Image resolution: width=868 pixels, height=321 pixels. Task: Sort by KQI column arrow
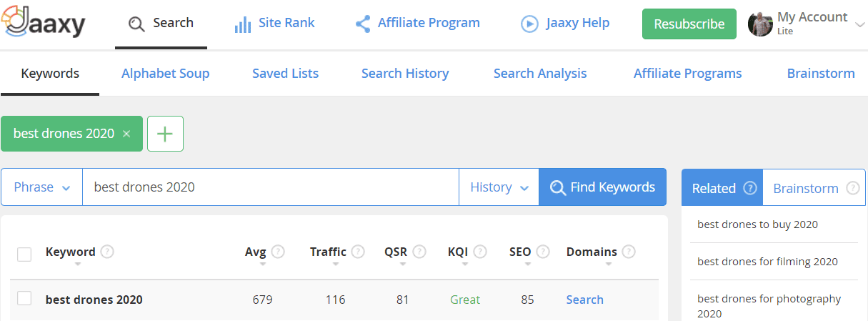click(465, 265)
